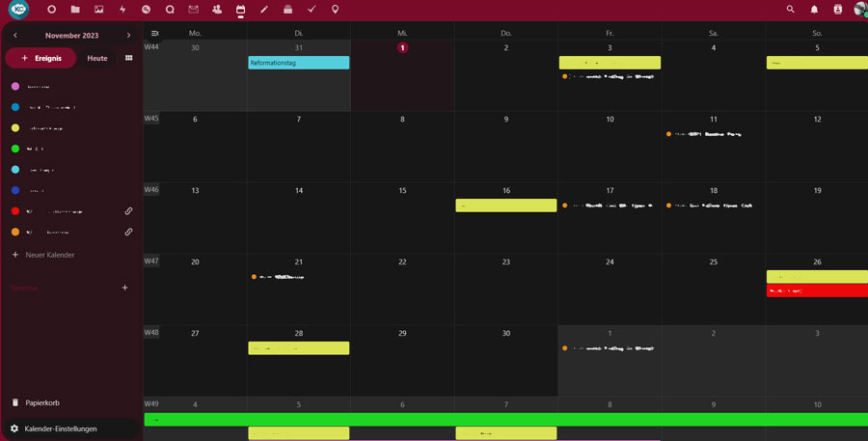Open the November 2023 date picker
The image size is (868, 441).
tap(71, 36)
